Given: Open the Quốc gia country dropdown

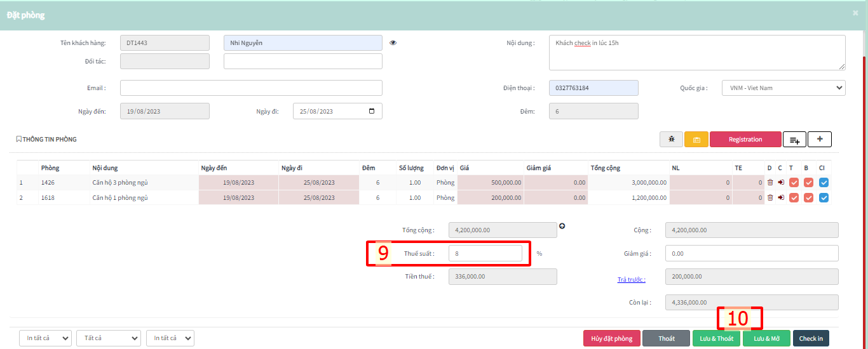Looking at the screenshot, I should pyautogui.click(x=783, y=88).
